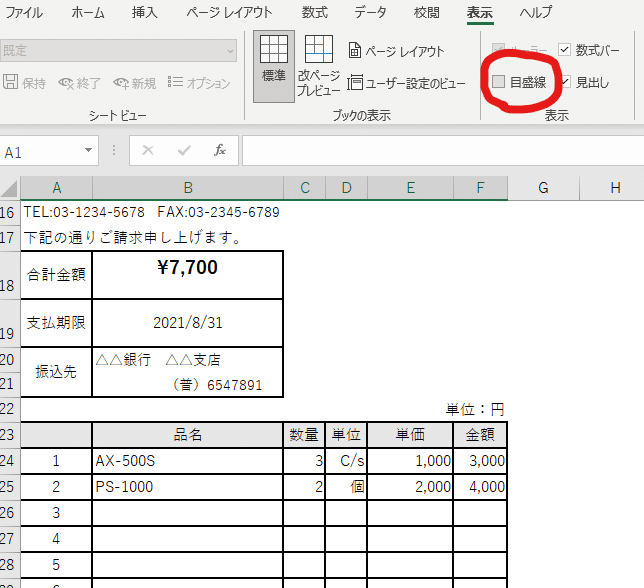Viewport: 644px width, 588px height.
Task: Click the 支払期限 label cell
Action: coord(56,323)
